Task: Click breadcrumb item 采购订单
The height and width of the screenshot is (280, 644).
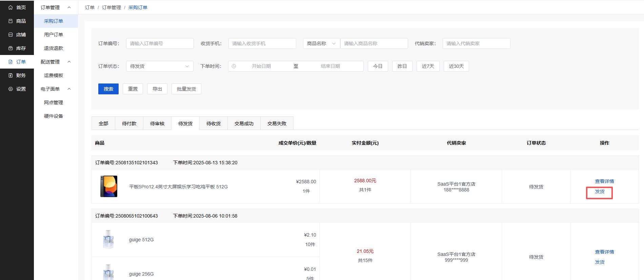Action: click(x=138, y=7)
